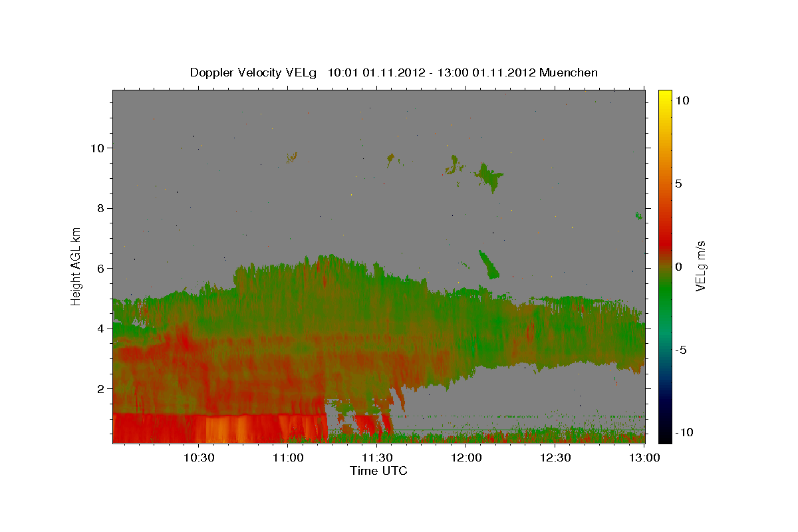Click the height tick label 4
Viewport: 798px width, 532px height.
pos(100,329)
